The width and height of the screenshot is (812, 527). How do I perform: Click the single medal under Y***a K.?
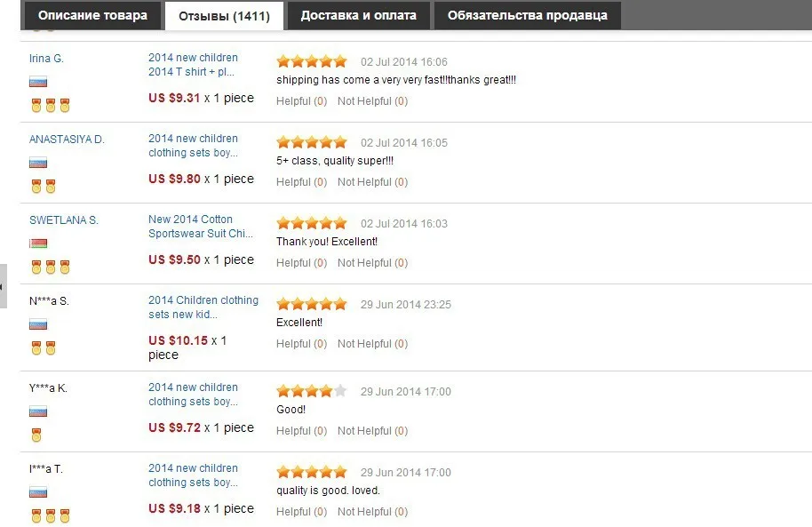coord(36,435)
